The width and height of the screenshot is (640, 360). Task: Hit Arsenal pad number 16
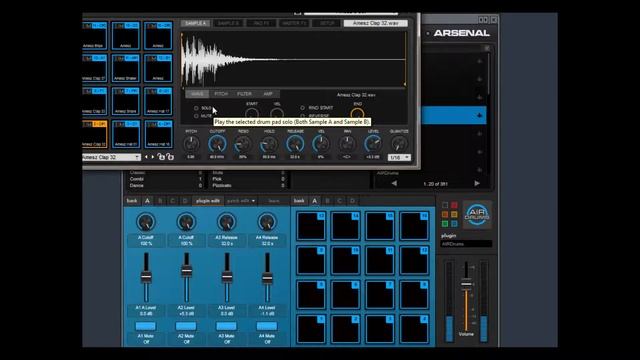click(x=414, y=226)
